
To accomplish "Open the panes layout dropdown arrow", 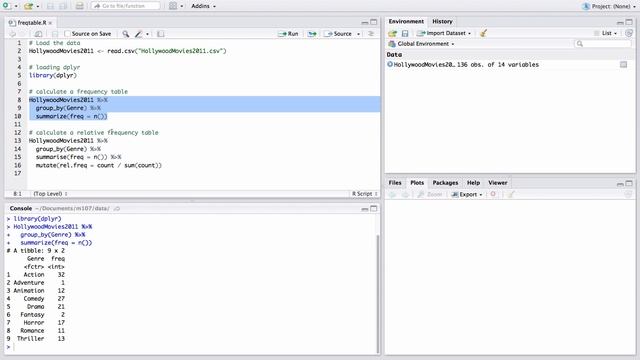I will (182, 6).
